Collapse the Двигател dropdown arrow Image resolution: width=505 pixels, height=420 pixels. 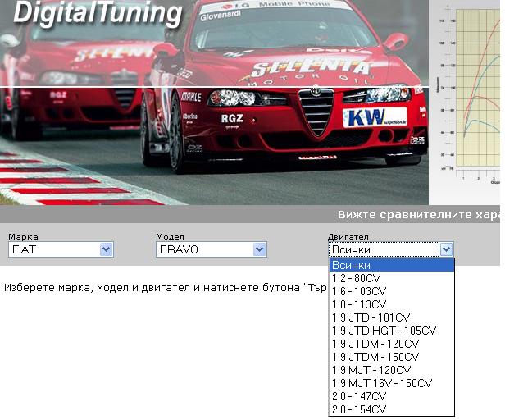tap(446, 249)
